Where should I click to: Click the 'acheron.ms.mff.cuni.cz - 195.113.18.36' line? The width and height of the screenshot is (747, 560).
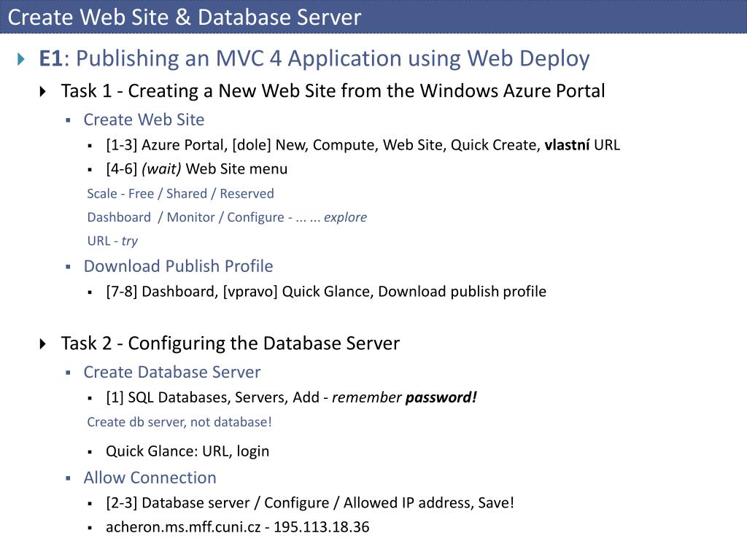pos(238,527)
